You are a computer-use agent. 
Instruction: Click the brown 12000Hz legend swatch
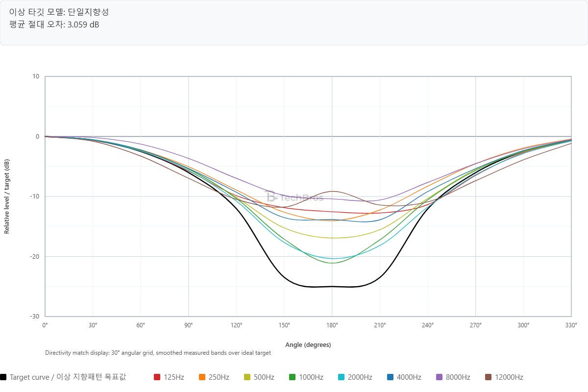(489, 377)
